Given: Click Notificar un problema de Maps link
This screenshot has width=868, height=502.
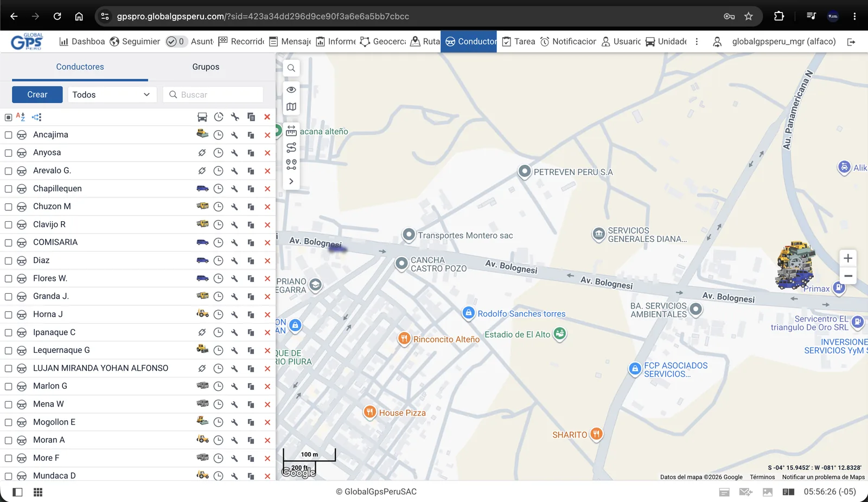Looking at the screenshot, I should (x=824, y=477).
